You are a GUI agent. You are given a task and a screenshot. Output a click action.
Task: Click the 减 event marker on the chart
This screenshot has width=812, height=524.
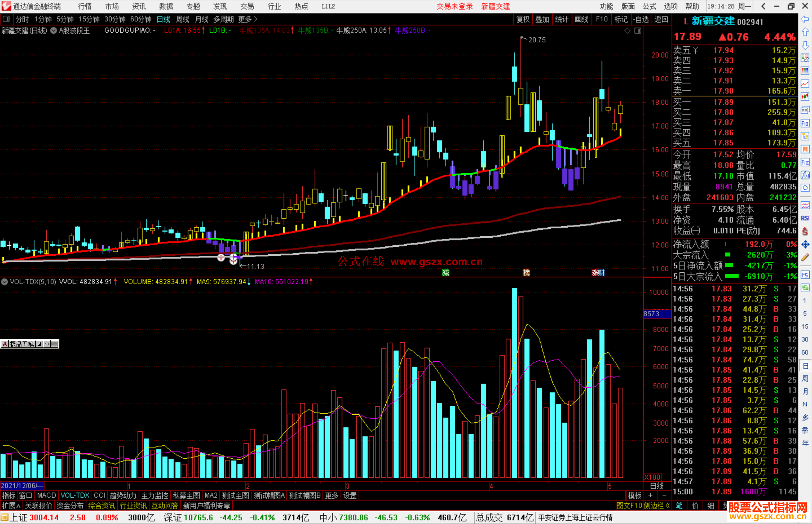(x=446, y=273)
